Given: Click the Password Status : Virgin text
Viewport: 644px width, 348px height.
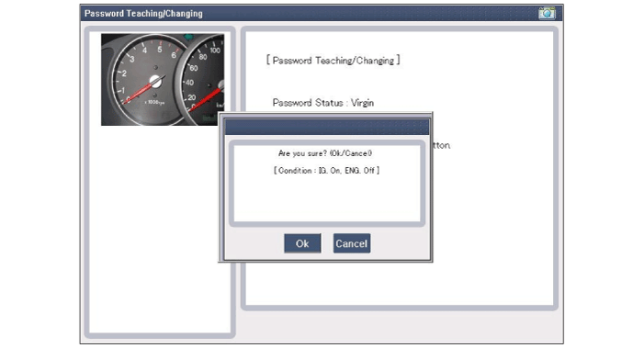Looking at the screenshot, I should coord(323,103).
